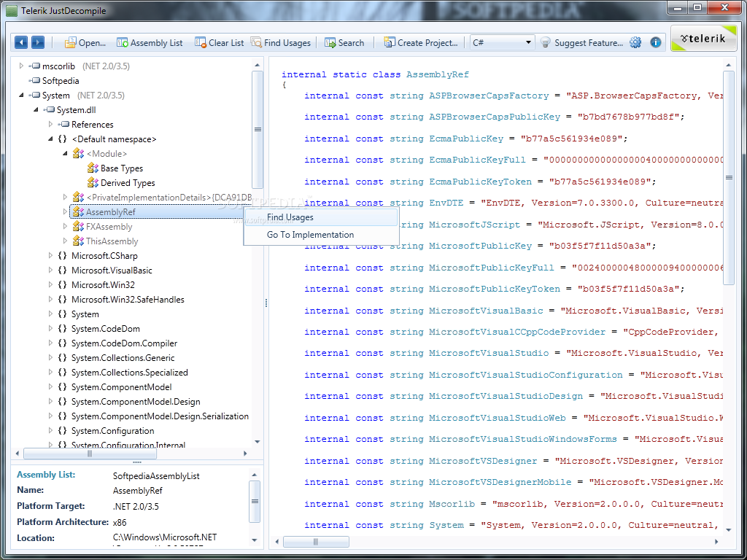
Task: Click the Derived Types icon
Action: click(93, 183)
